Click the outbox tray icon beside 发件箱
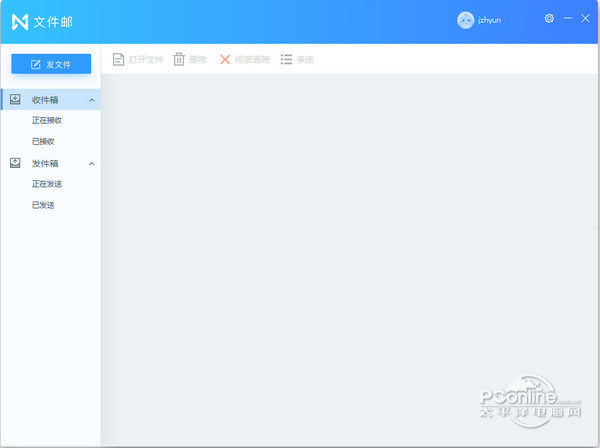Viewport: 600px width, 448px height. click(x=15, y=163)
